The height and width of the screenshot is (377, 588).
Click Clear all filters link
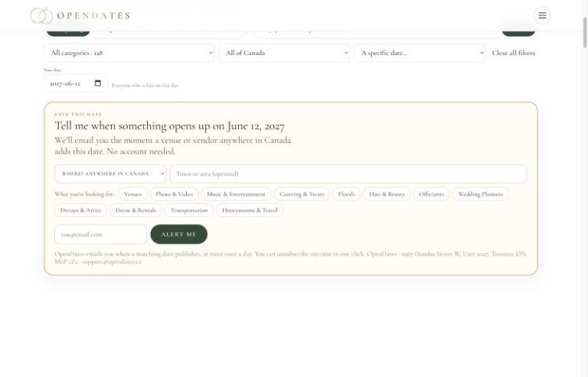(x=514, y=53)
